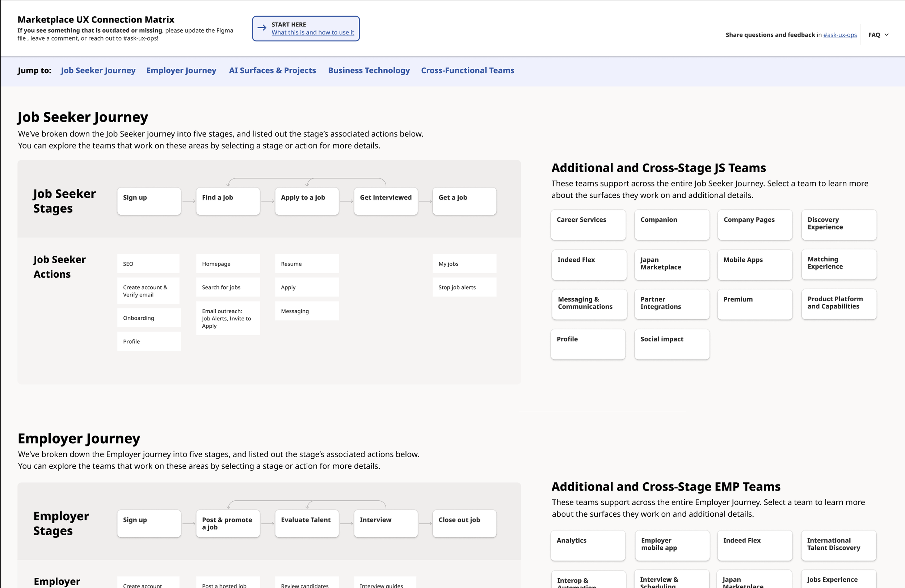This screenshot has height=588, width=905.
Task: Open the 'Stop job alerts' action
Action: (x=464, y=287)
